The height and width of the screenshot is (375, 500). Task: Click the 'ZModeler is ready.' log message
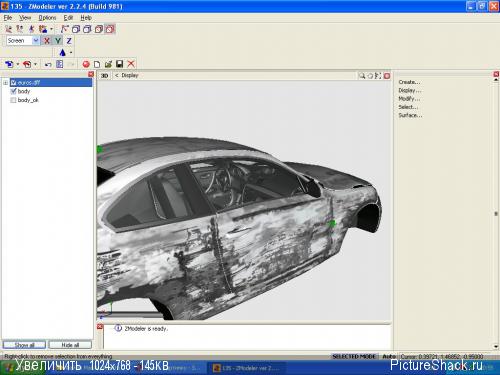pos(146,329)
